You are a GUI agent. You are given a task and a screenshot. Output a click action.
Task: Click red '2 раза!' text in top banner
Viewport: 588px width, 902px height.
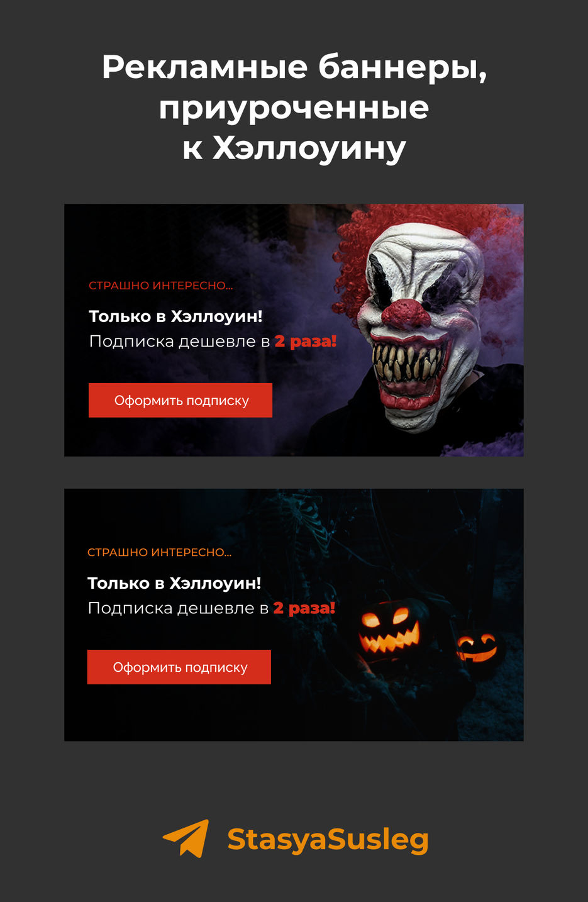coord(306,342)
